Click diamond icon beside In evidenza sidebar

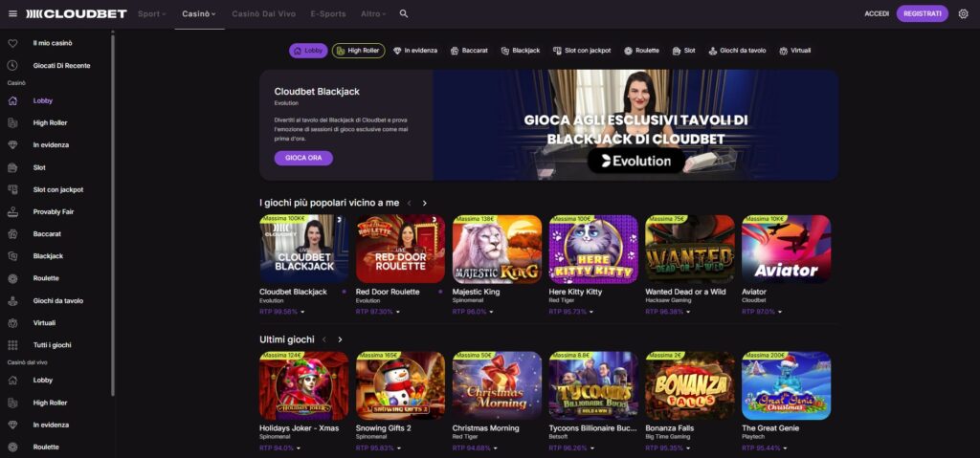[x=12, y=145]
